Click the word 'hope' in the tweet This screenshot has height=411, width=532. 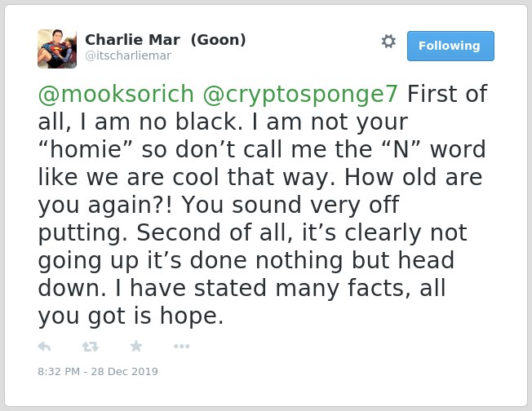(189, 316)
